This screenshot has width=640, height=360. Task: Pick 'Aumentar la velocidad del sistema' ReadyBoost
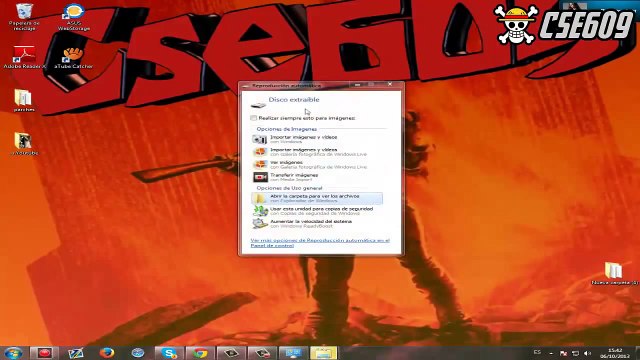pyautogui.click(x=317, y=224)
